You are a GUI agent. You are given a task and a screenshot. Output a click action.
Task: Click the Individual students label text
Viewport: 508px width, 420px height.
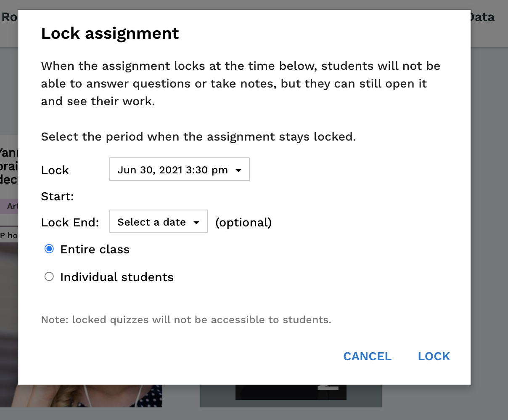pyautogui.click(x=117, y=277)
